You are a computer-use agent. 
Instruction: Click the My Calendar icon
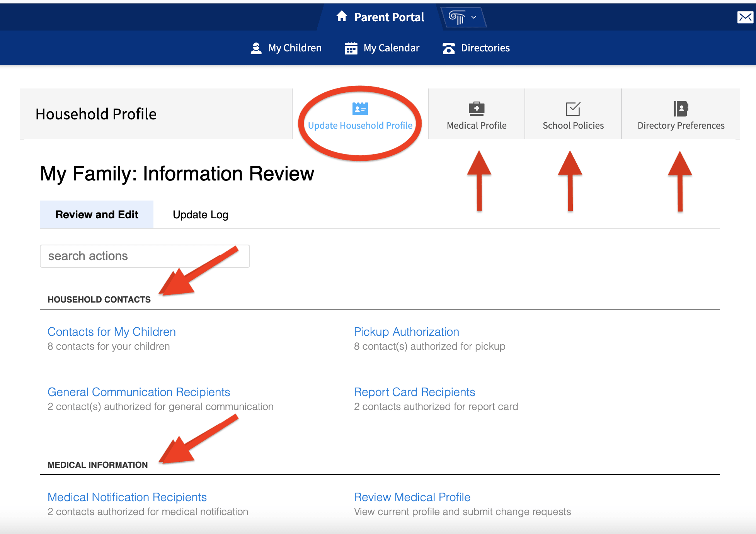351,48
